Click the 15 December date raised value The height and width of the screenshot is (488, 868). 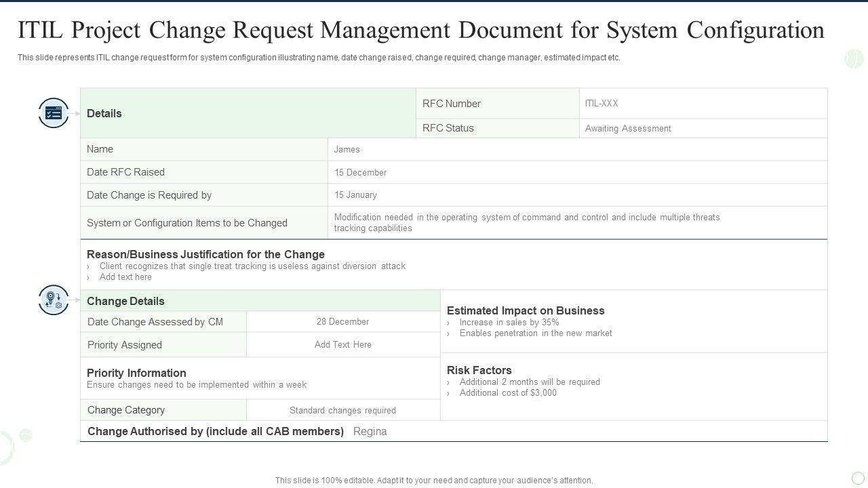point(360,173)
